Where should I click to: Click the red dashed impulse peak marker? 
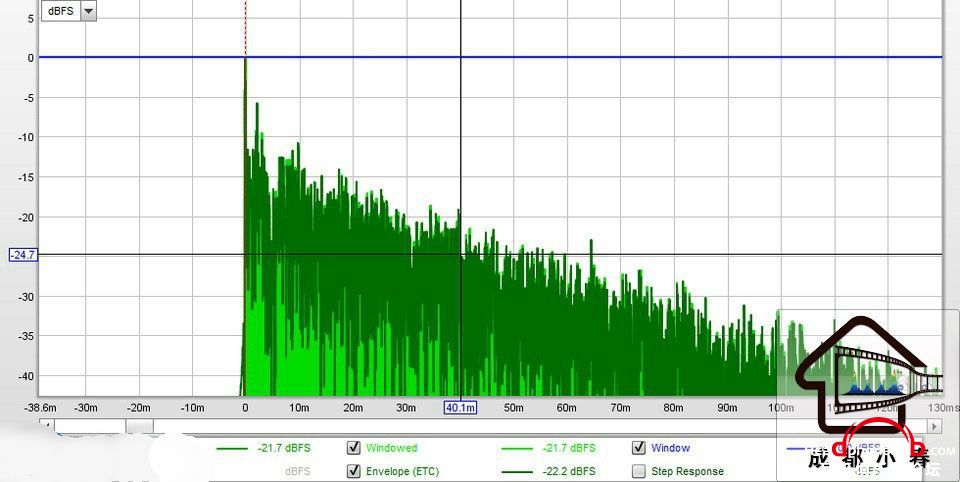tap(246, 28)
